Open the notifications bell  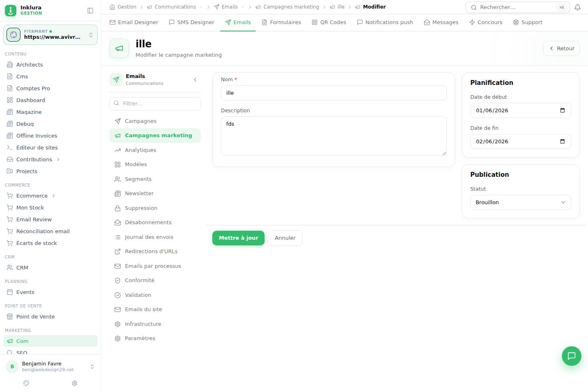pyautogui.click(x=577, y=7)
